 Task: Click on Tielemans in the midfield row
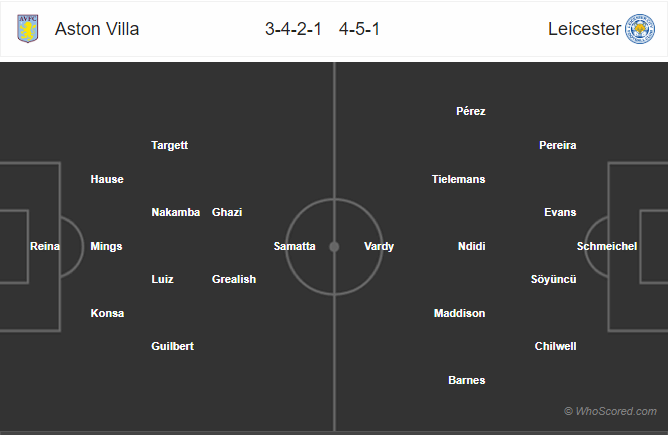(x=458, y=179)
